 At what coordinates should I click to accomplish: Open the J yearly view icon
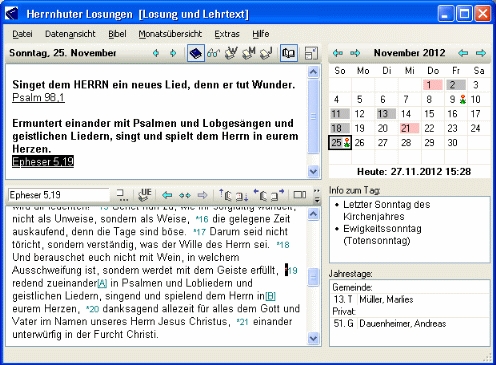tap(266, 53)
